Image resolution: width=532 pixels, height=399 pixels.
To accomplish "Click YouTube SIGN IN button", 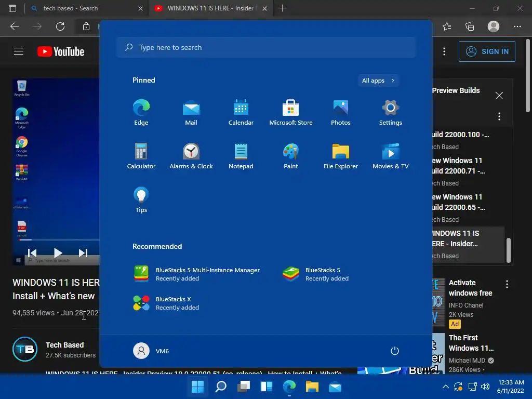I will (487, 51).
